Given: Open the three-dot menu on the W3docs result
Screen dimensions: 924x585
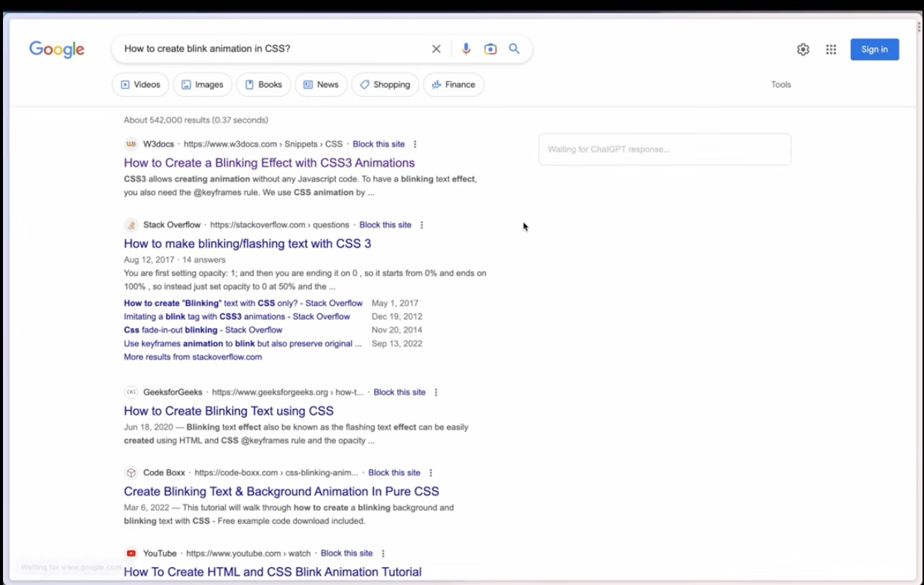Looking at the screenshot, I should click(x=414, y=144).
